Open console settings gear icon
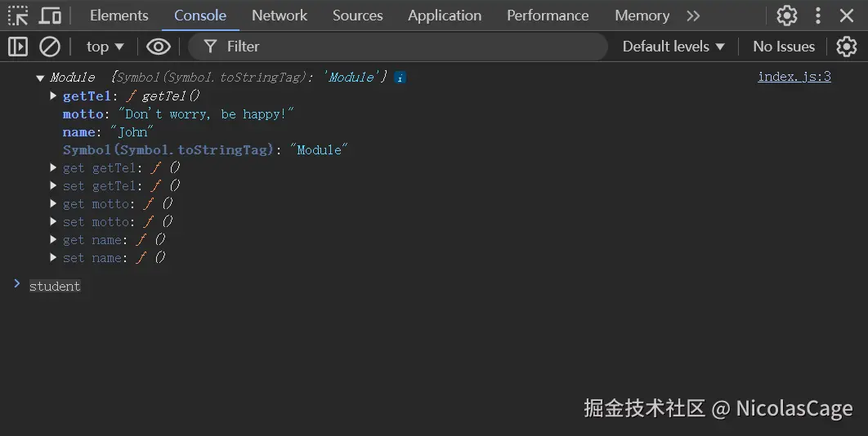Screen dimensions: 868x436 click(x=847, y=47)
